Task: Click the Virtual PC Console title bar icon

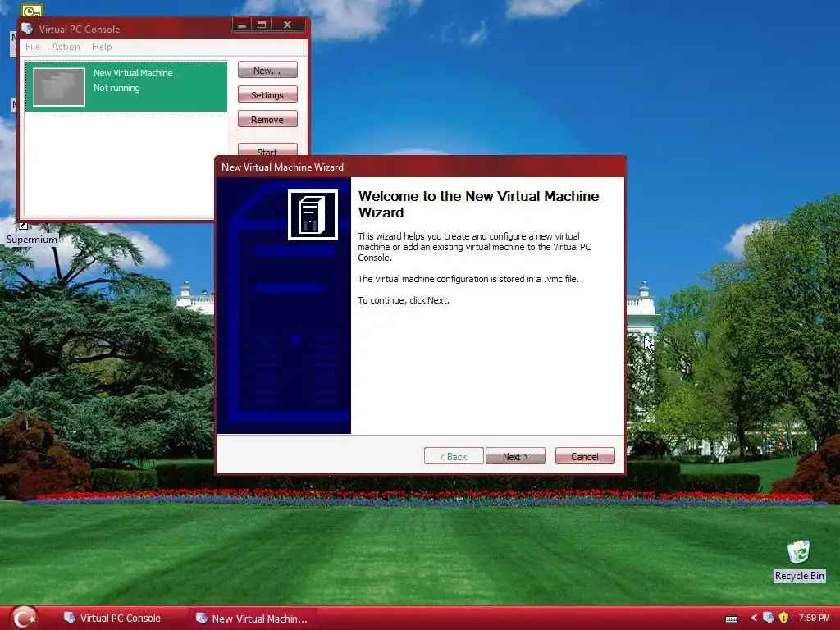Action: [x=27, y=29]
